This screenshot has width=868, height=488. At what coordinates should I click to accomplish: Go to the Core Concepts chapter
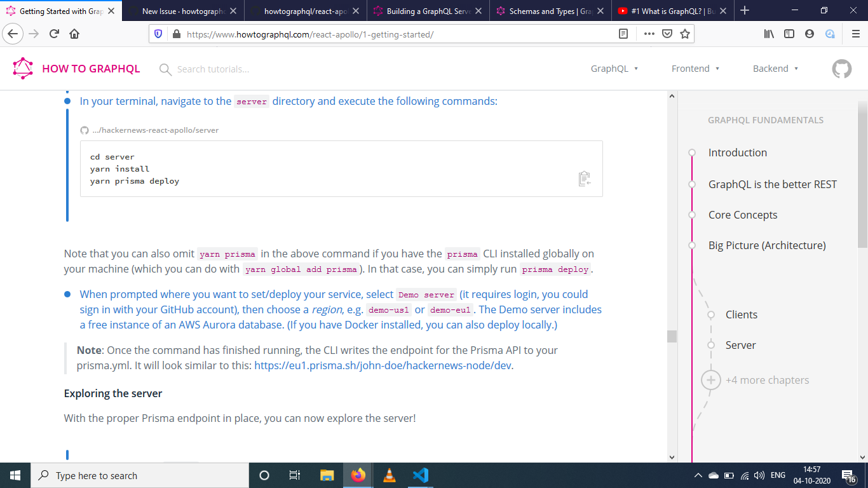click(x=742, y=215)
